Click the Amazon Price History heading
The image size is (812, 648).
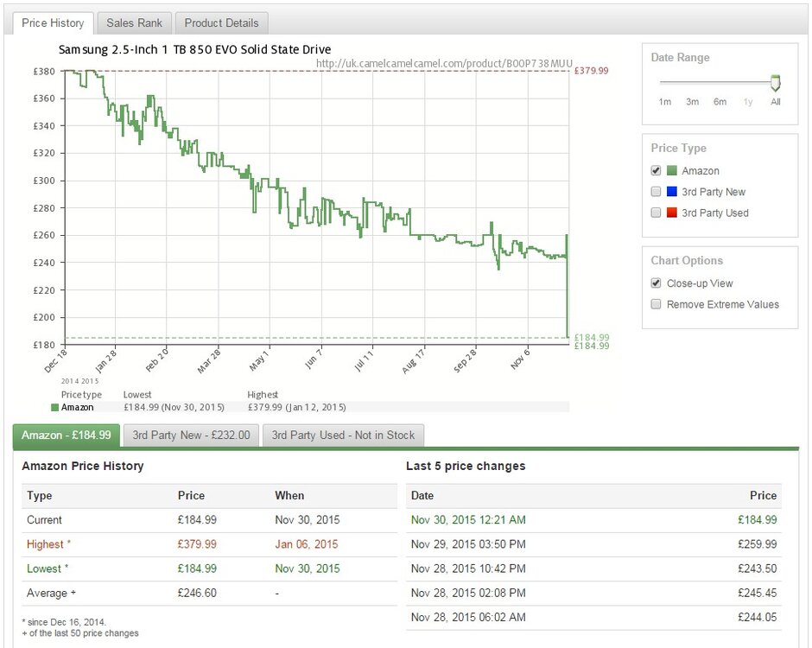pos(82,467)
